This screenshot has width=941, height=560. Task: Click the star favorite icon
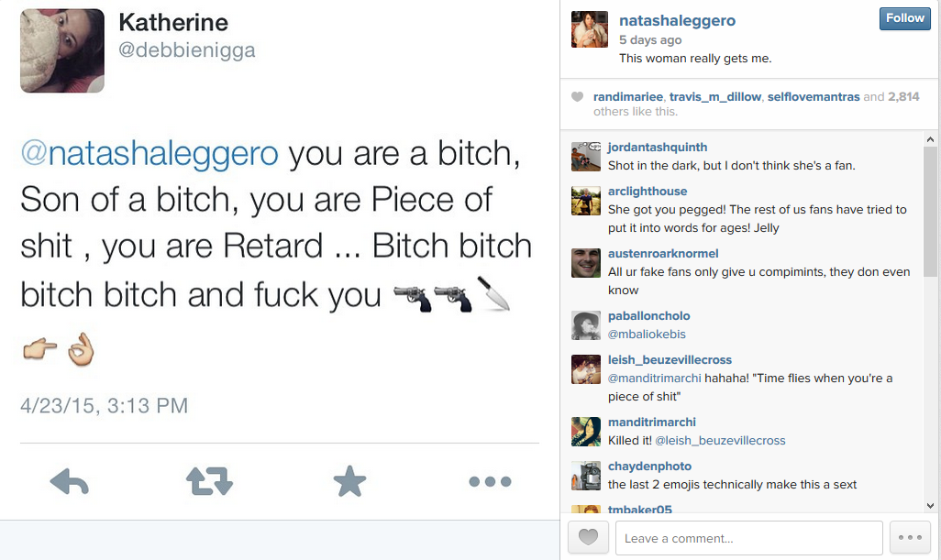pyautogui.click(x=349, y=480)
